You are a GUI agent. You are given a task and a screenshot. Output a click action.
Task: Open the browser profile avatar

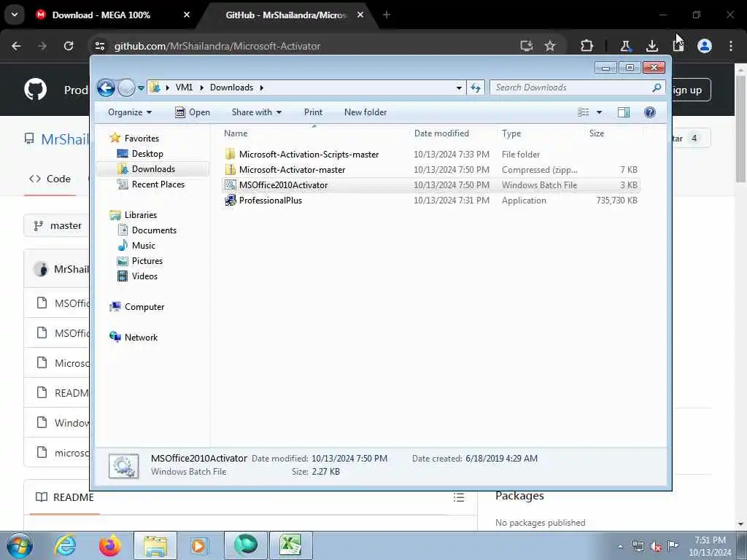click(x=705, y=46)
